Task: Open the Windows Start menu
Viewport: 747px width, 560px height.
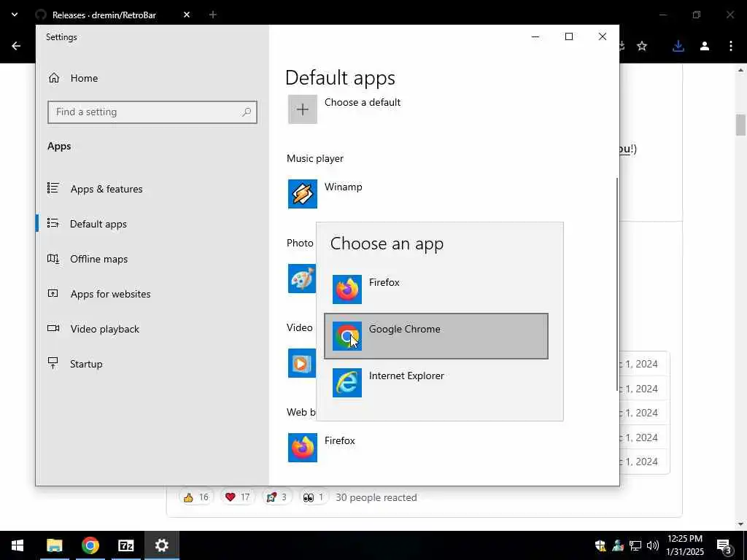Action: point(18,545)
